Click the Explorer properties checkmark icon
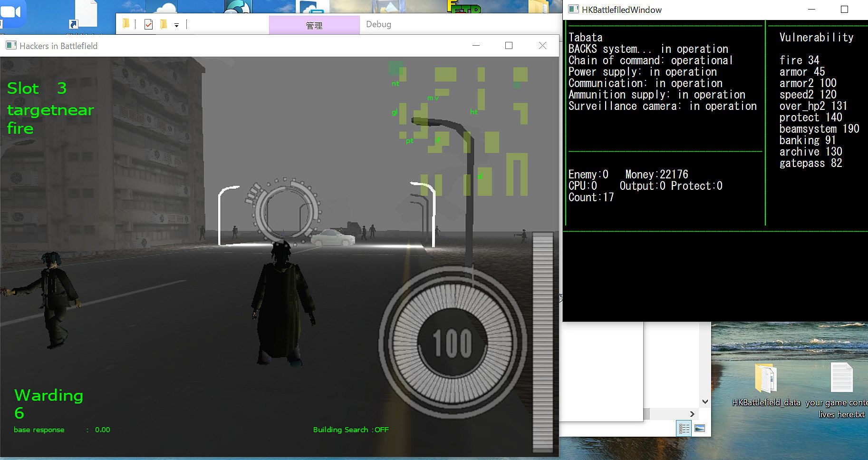868x460 pixels. [148, 24]
